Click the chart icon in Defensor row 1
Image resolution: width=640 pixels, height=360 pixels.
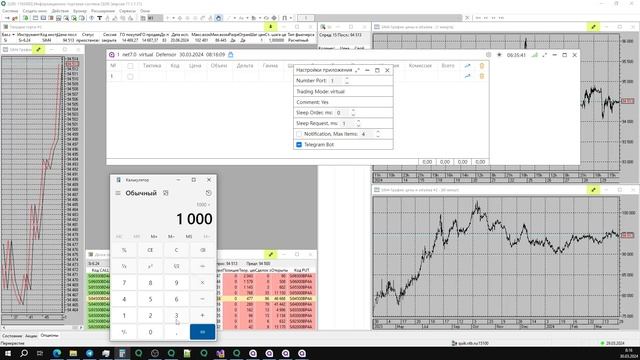coord(467,76)
